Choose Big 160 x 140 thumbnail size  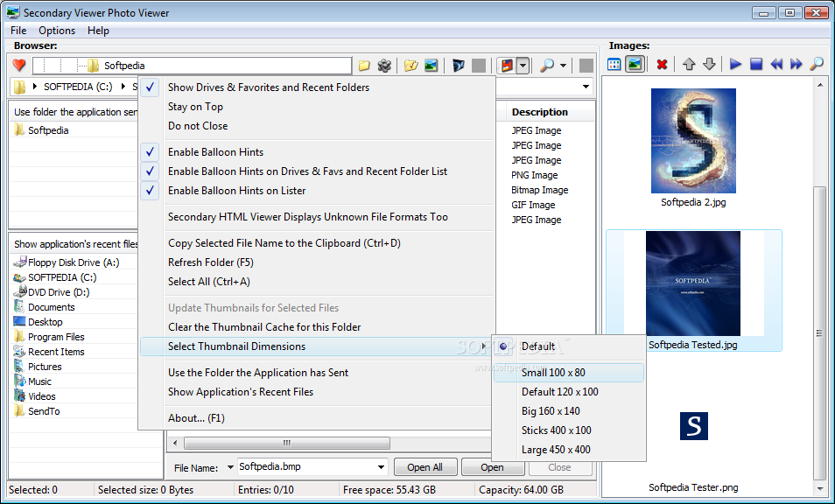point(568,411)
